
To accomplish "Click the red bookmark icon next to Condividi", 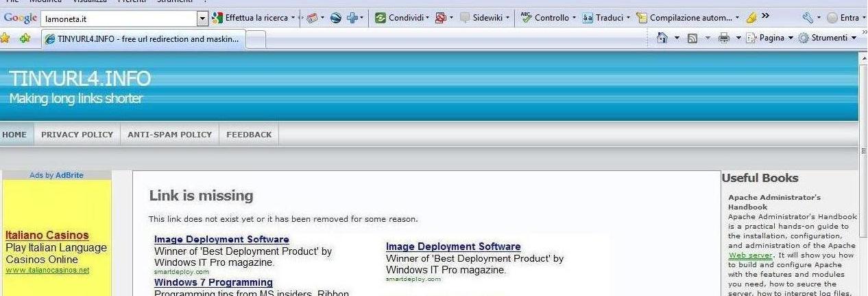I will point(441,18).
